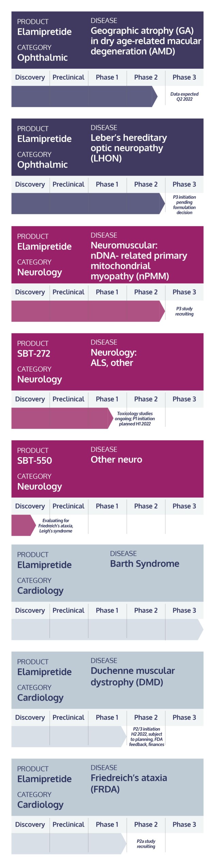
Task: Click Phase 3 column header in GA card
Action: [x=184, y=77]
